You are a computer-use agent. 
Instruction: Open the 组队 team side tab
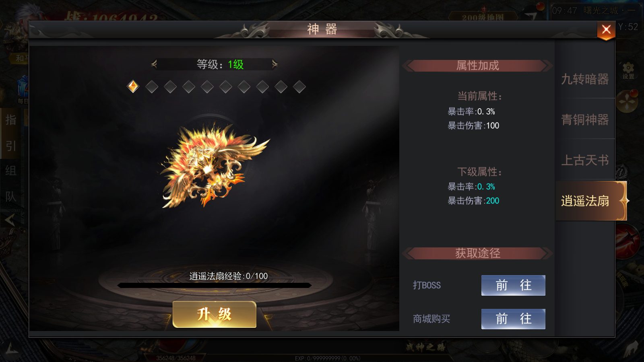coord(11,184)
